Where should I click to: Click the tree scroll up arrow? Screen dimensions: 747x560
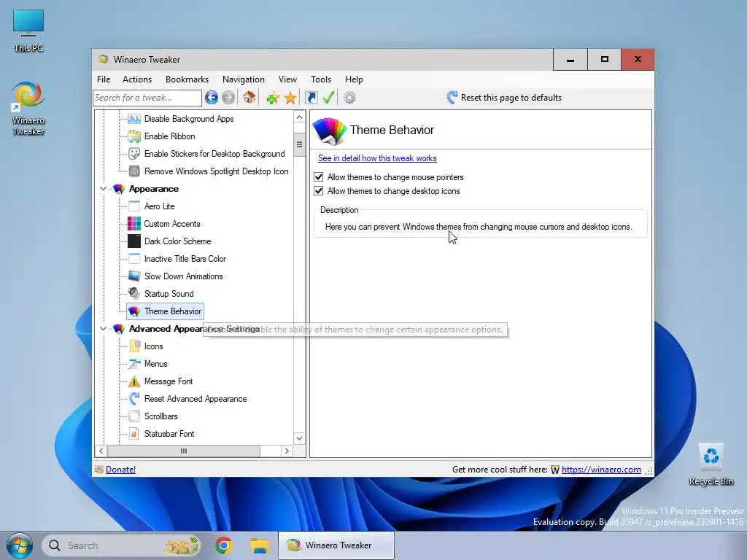299,117
